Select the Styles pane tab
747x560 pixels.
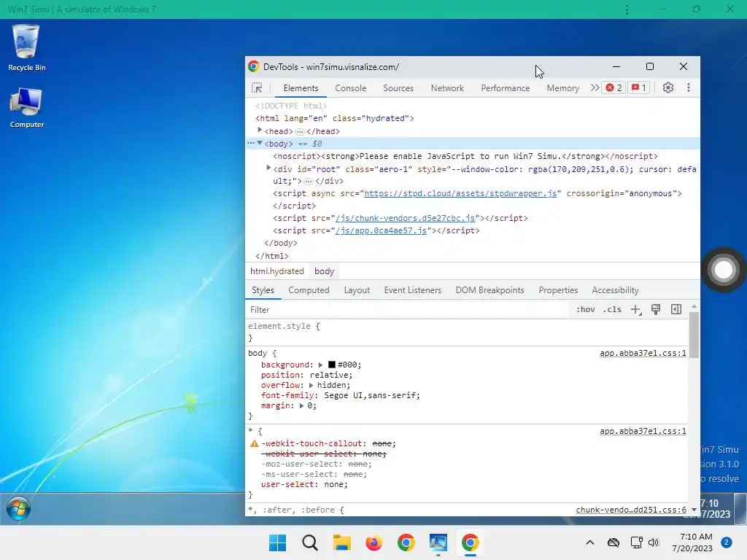click(263, 290)
